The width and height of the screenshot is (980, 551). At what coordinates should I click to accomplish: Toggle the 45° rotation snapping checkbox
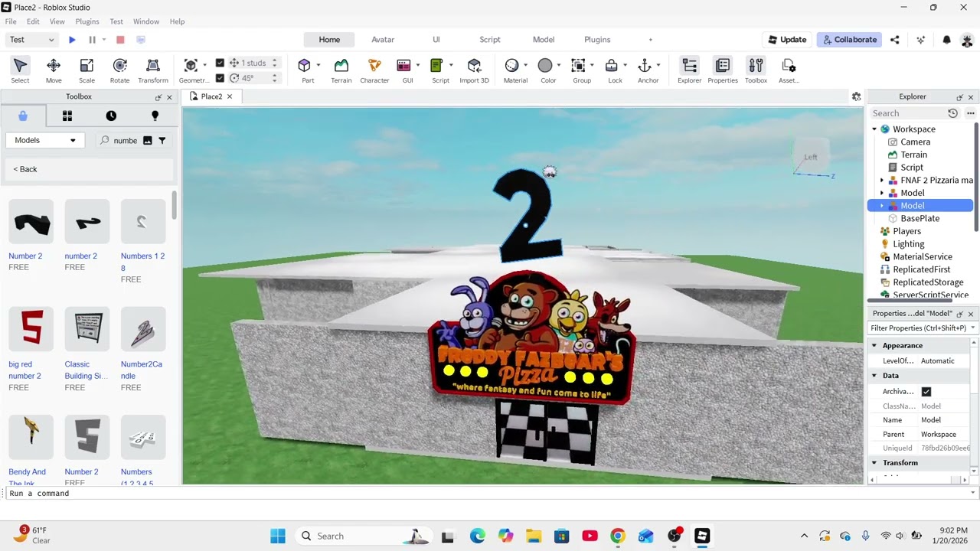point(220,77)
